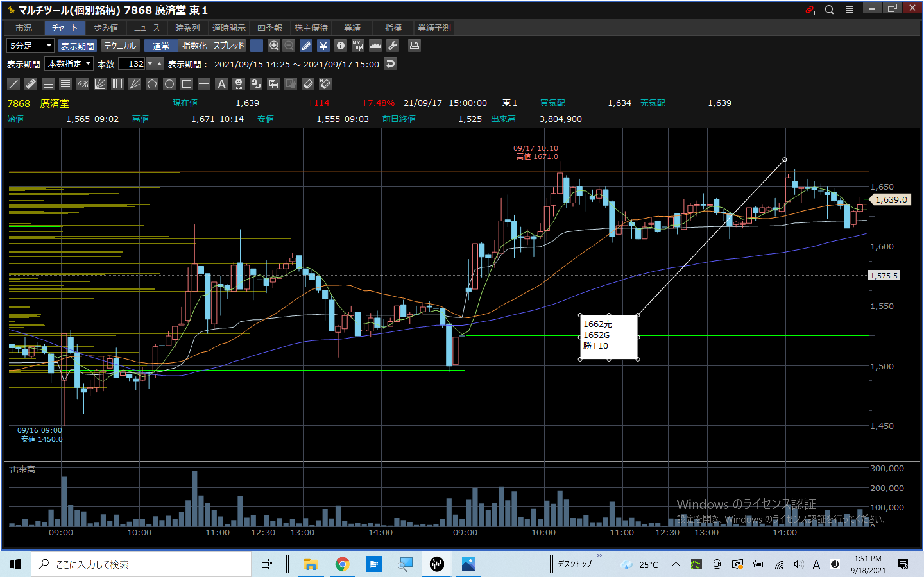This screenshot has height=577, width=924.
Task: Open the bar count 132 dropdown arrow
Action: click(150, 64)
